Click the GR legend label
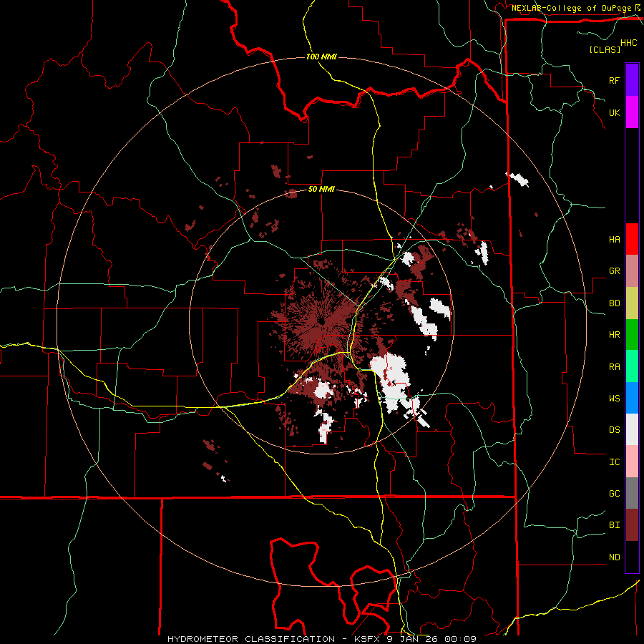644x644 pixels. (x=614, y=271)
